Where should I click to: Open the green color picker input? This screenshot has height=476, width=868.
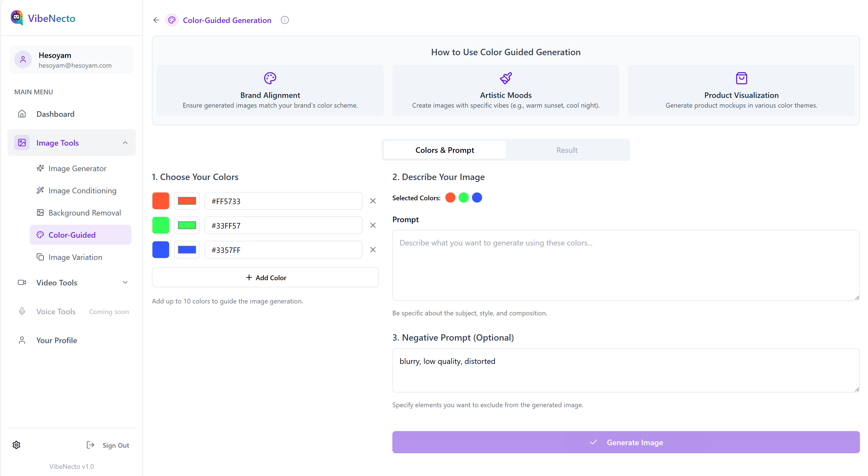point(187,225)
